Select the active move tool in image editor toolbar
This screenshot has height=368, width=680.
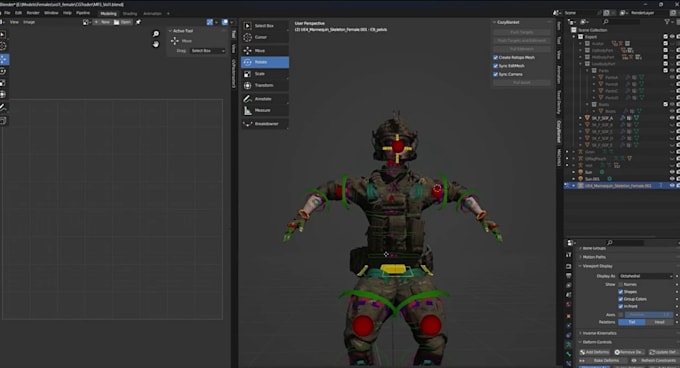click(x=3, y=59)
